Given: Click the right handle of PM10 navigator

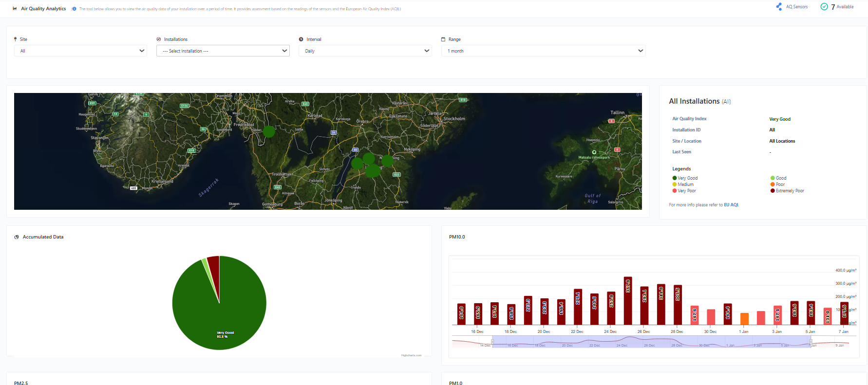Looking at the screenshot, I should click(811, 342).
